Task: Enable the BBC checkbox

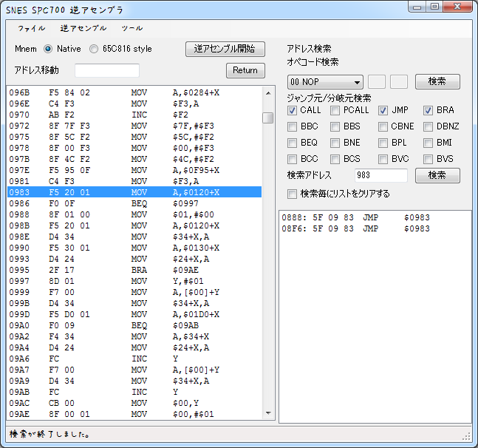Action: [x=292, y=126]
